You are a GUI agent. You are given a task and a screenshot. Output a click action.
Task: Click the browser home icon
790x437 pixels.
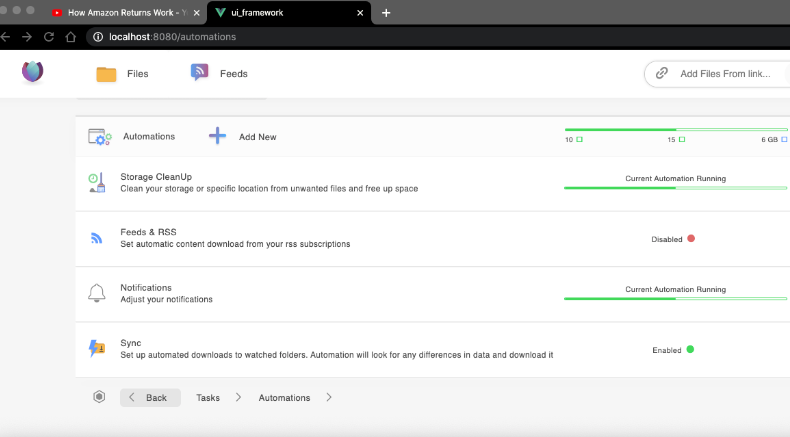coord(71,37)
